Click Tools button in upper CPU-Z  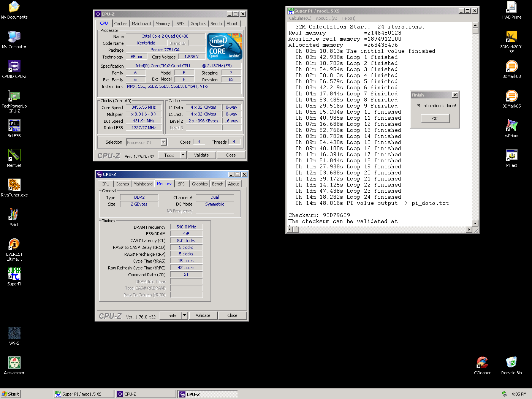(169, 155)
